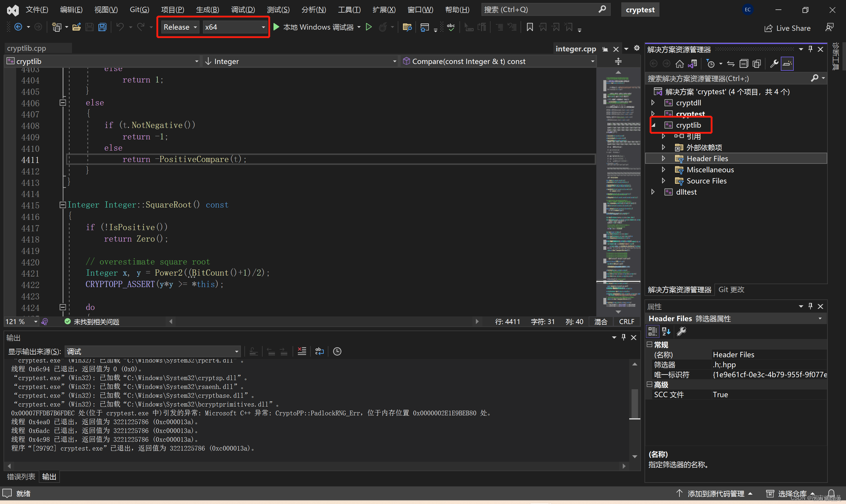Switch to the 错误列表 tab

(x=21, y=476)
